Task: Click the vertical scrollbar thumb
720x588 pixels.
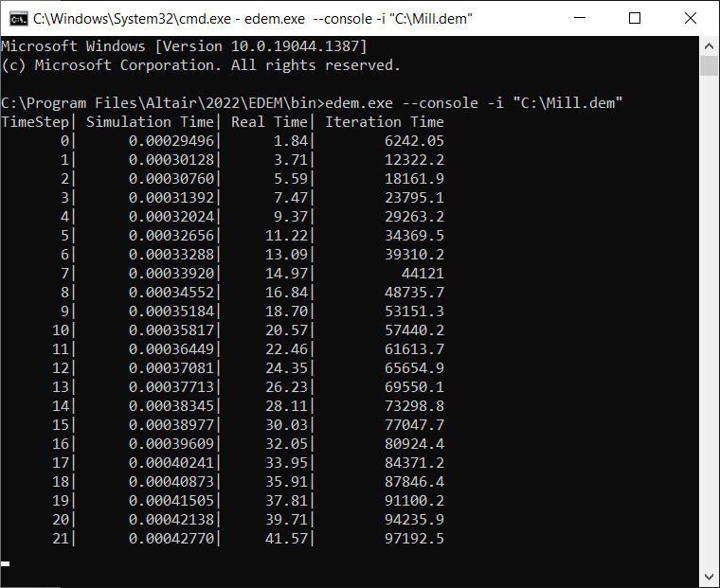Action: [709, 65]
